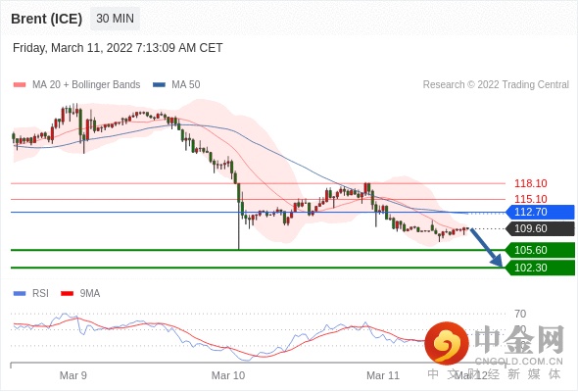
Task: Select the 102.30 green target tag
Action: point(541,268)
